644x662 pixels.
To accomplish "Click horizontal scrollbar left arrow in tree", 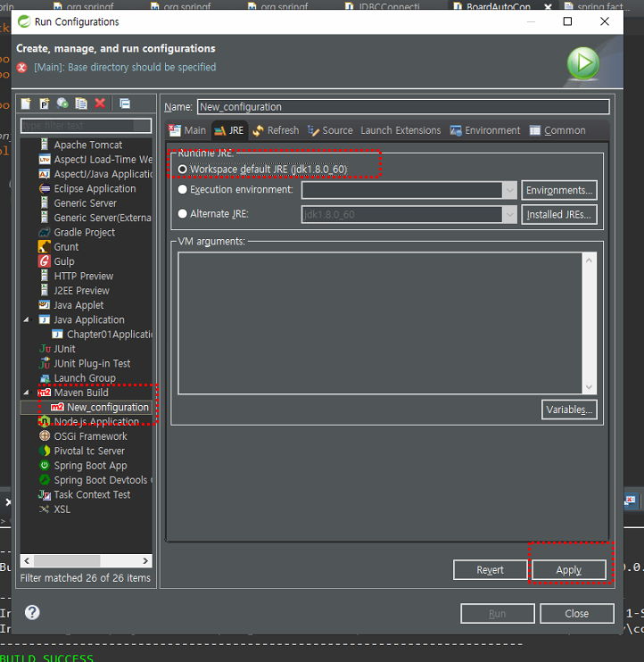I will point(27,560).
